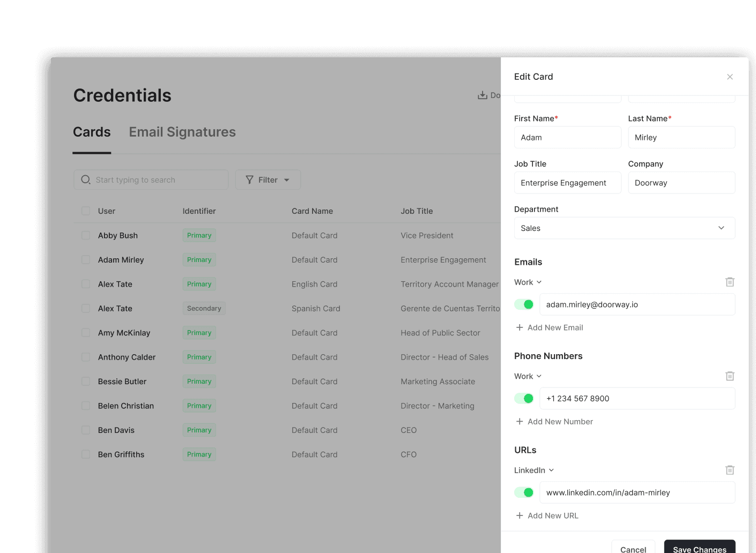Image resolution: width=756 pixels, height=553 pixels.
Task: Click the email field adam.mirley@doorway.io
Action: pyautogui.click(x=638, y=304)
